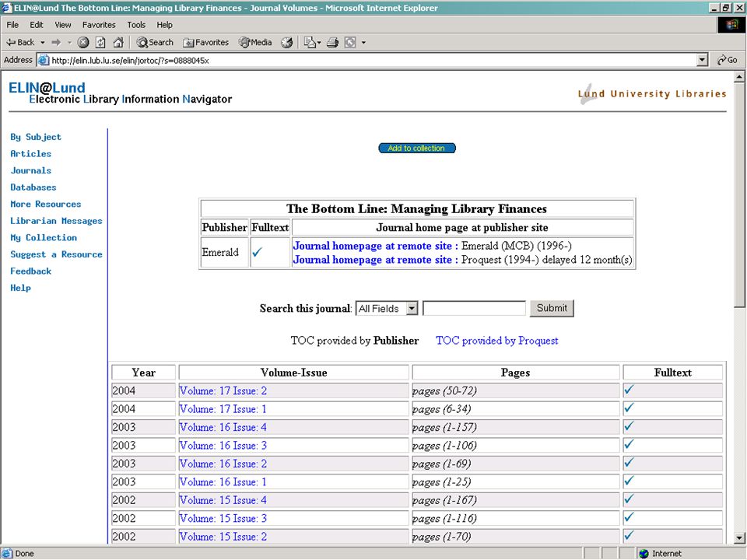
Task: Open the Favorites toolbar button
Action: (205, 42)
